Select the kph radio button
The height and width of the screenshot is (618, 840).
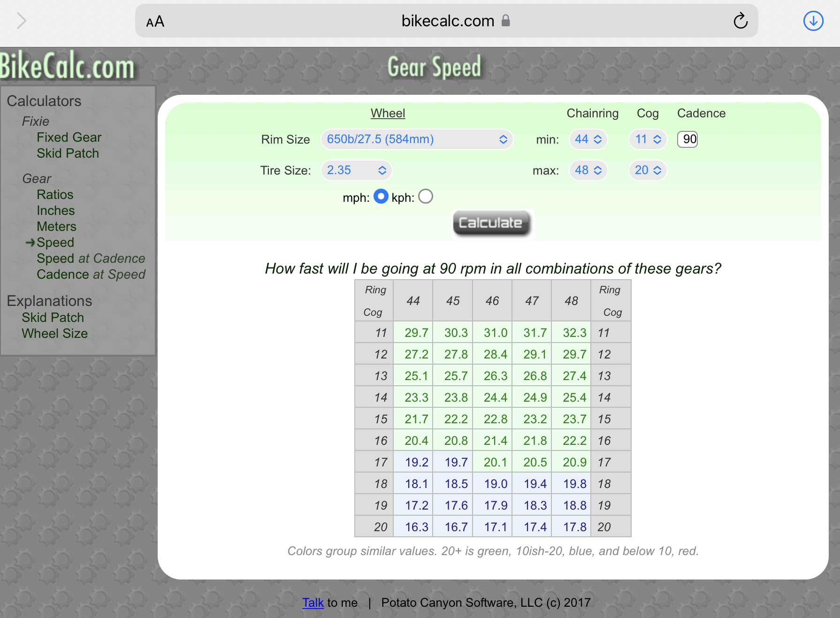(425, 197)
